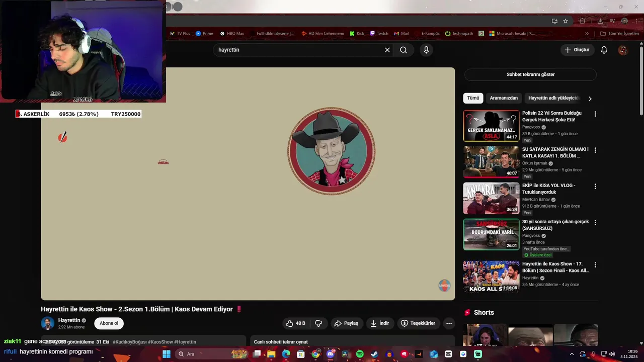This screenshot has width=644, height=362.
Task: Open YouTube notifications bell
Action: pos(604,50)
